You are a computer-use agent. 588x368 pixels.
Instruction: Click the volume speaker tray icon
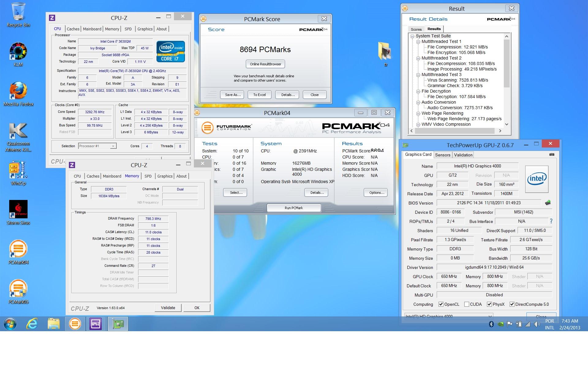[537, 324]
